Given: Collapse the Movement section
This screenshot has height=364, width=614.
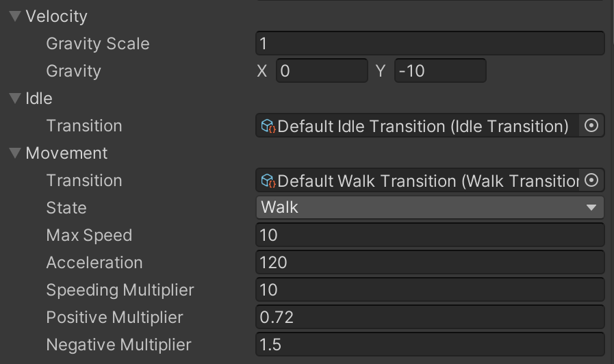Looking at the screenshot, I should tap(15, 153).
